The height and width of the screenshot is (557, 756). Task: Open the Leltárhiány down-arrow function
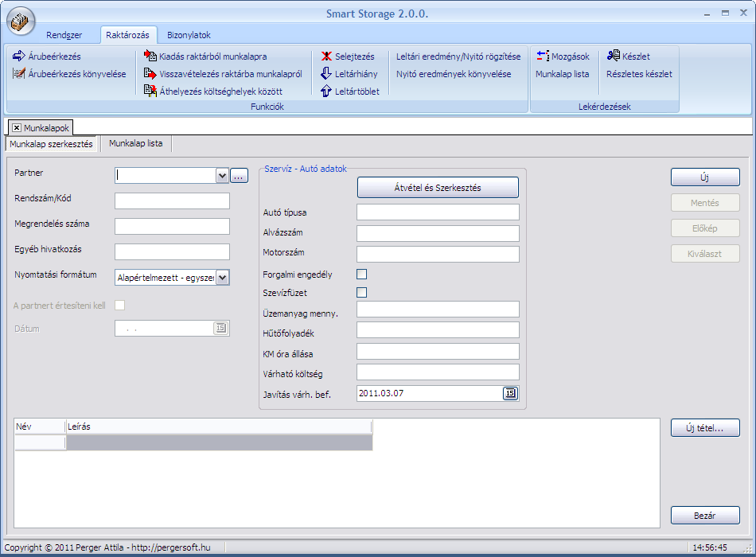326,74
